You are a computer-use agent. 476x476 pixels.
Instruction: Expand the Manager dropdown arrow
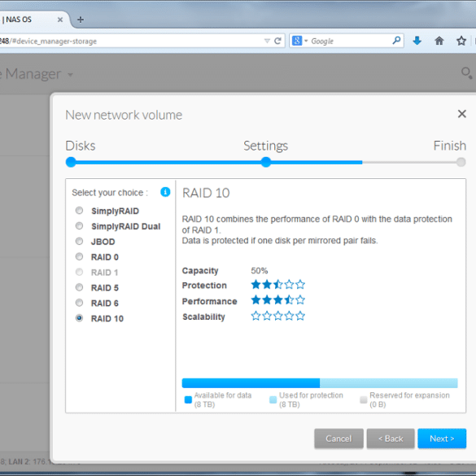[71, 75]
